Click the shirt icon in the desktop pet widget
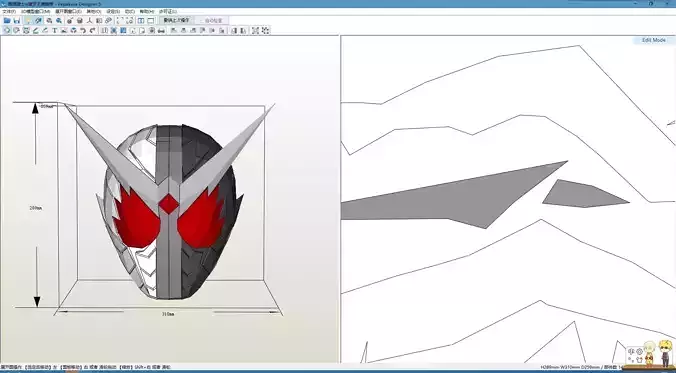676x373 pixels. click(639, 360)
